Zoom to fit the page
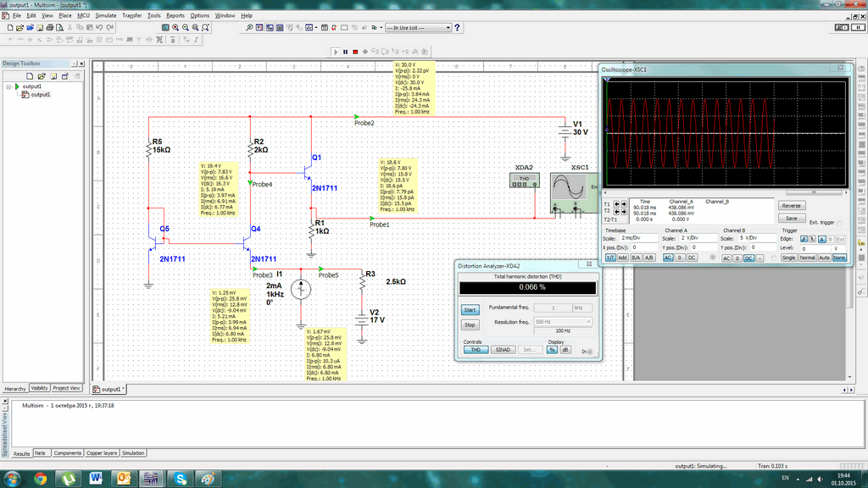Image resolution: width=868 pixels, height=488 pixels. (x=205, y=28)
